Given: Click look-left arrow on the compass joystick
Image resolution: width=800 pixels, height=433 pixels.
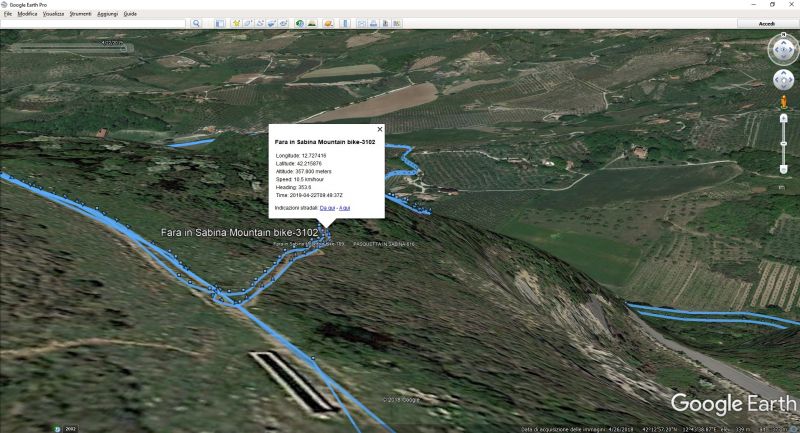Looking at the screenshot, I should pyautogui.click(x=776, y=50).
